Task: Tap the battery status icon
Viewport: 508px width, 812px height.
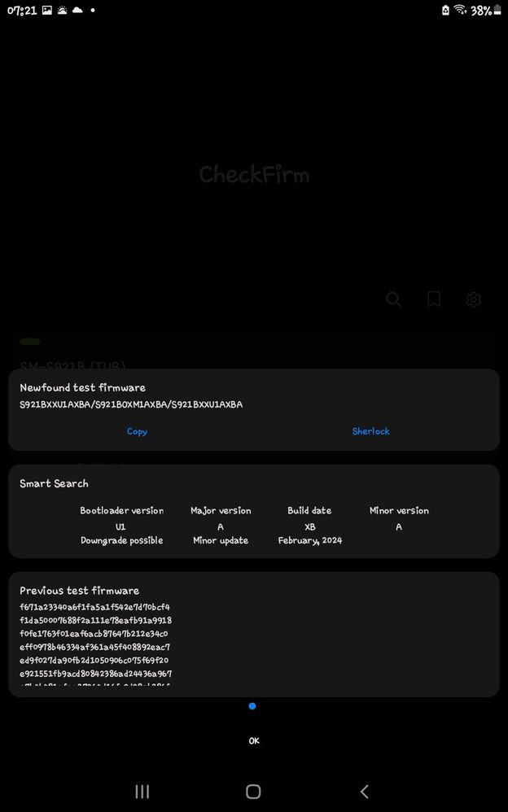Action: click(x=497, y=10)
